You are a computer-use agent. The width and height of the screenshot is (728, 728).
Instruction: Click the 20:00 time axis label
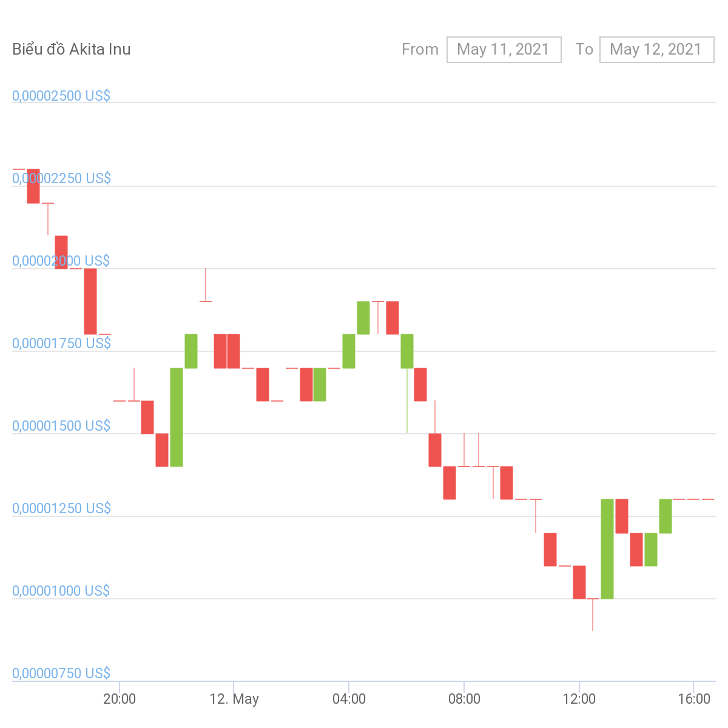[120, 699]
